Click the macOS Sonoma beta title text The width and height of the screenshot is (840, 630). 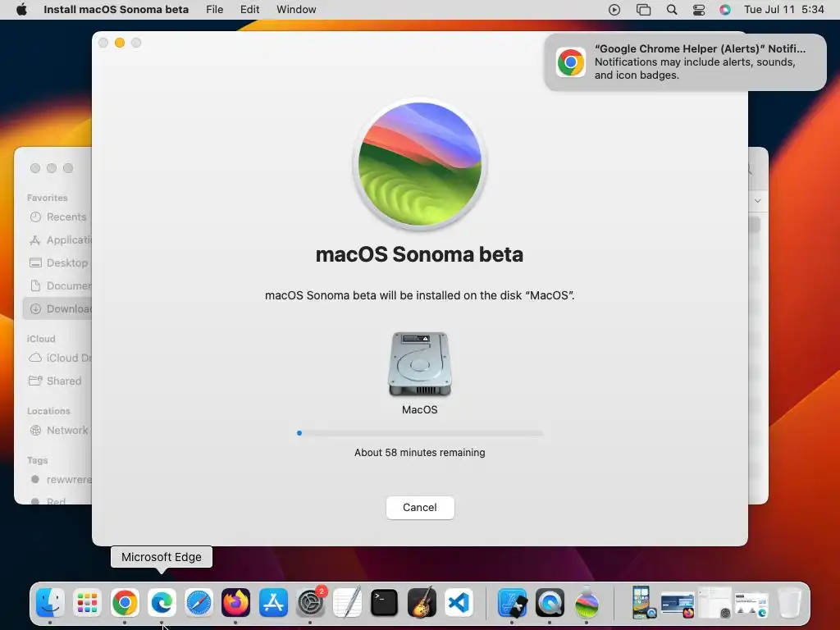419,254
